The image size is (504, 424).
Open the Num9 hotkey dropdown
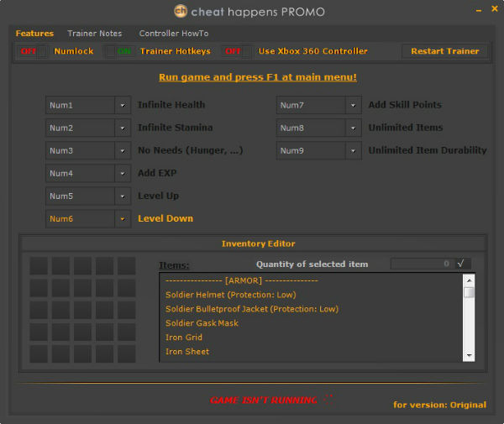click(x=354, y=150)
